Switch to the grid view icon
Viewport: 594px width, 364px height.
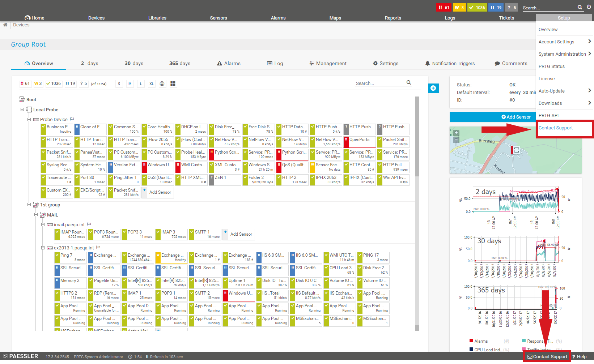click(173, 83)
